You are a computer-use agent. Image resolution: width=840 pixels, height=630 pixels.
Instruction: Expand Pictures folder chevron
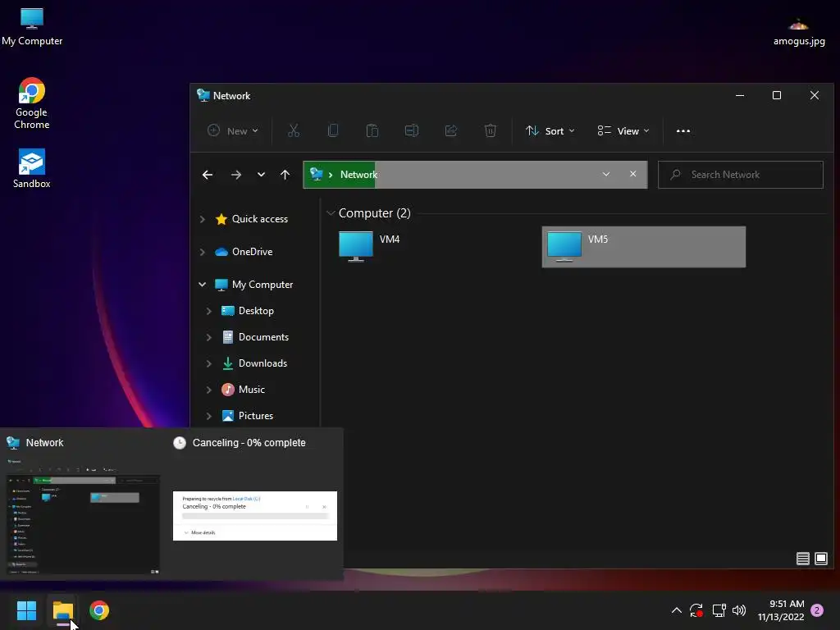coord(209,416)
